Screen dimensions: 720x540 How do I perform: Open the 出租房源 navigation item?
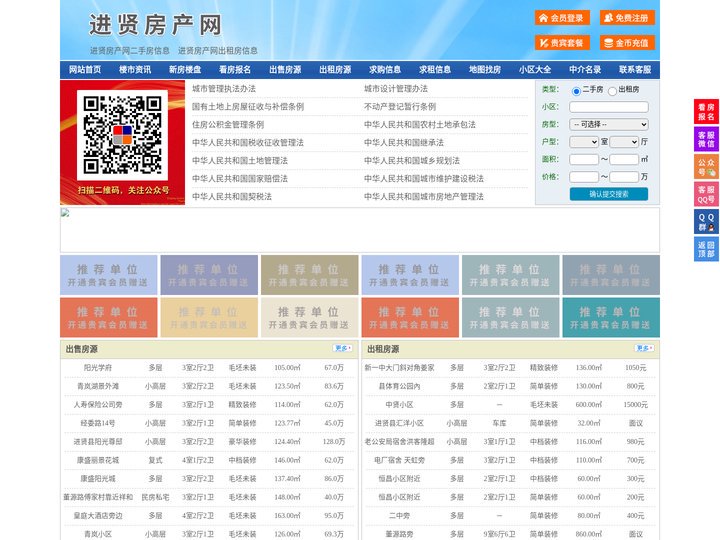click(335, 70)
